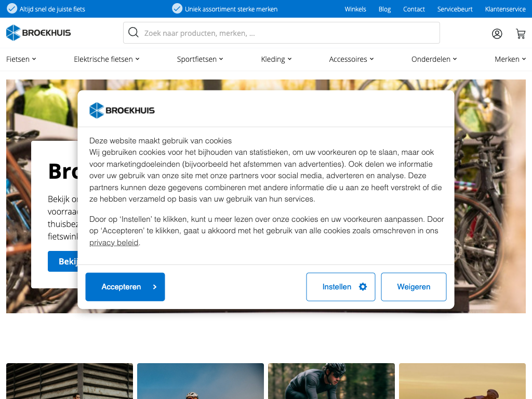Open the Sportfietsen dropdown menu
Screen dimensions: 532x399
(x=200, y=59)
